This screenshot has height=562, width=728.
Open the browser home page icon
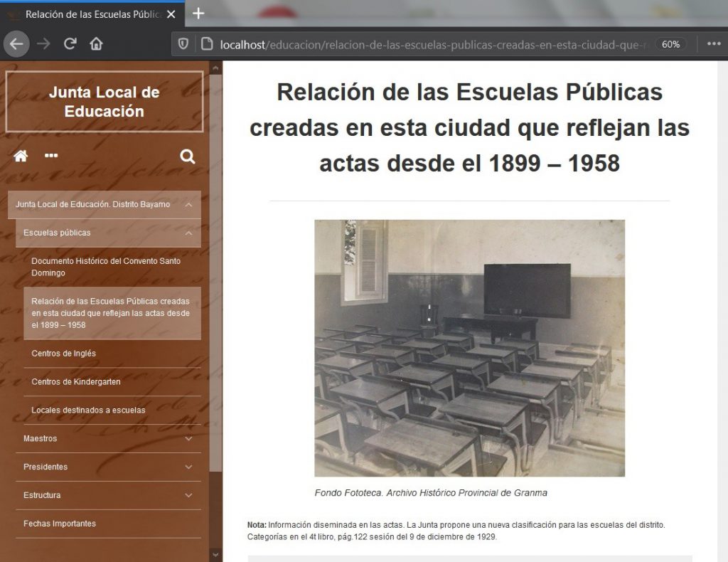tap(96, 44)
